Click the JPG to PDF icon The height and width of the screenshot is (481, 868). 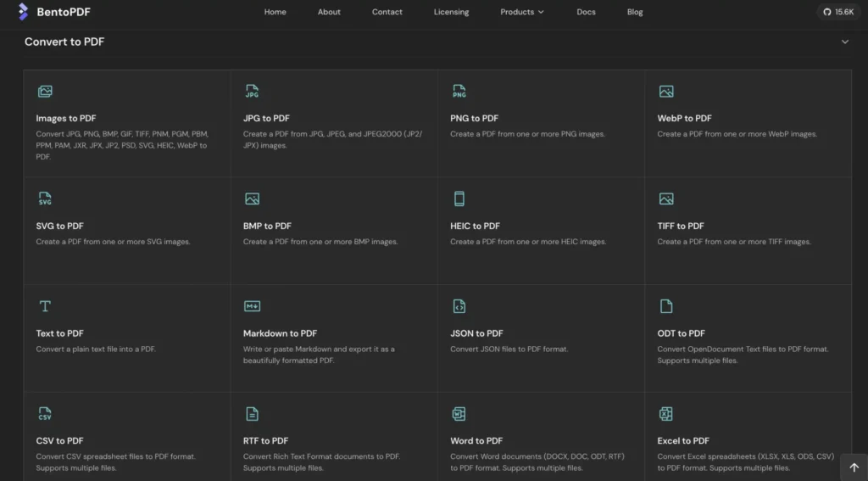[252, 92]
